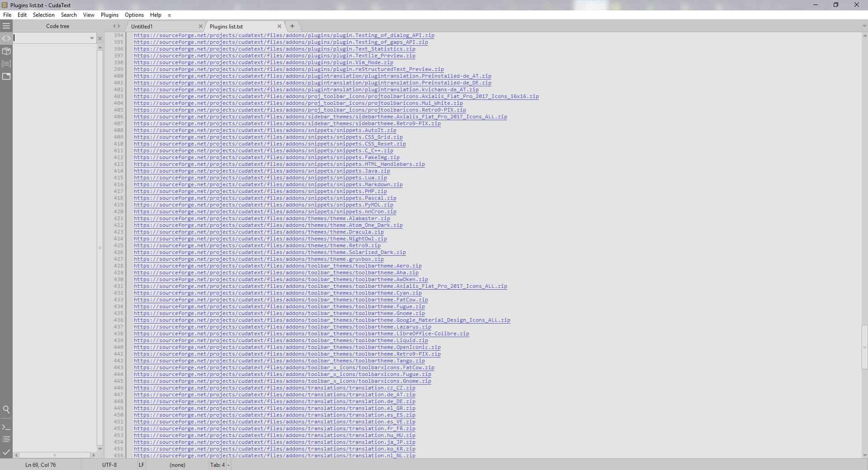Show the Validate checkmark panel icon
868x470 pixels.
click(6, 451)
